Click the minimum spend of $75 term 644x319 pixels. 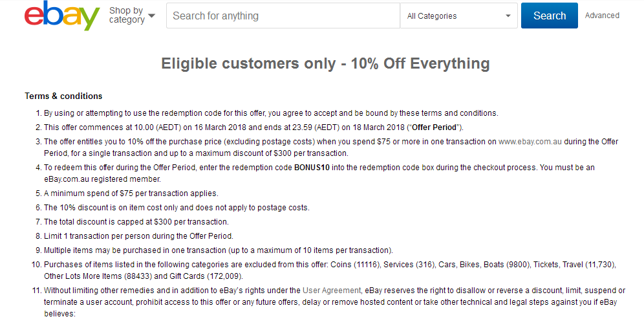pyautogui.click(x=131, y=193)
